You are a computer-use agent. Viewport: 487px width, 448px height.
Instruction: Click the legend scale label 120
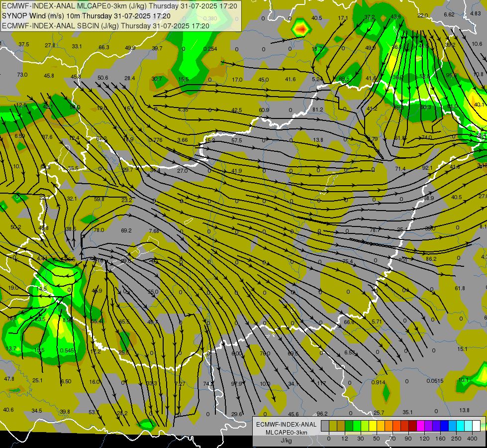click(x=424, y=439)
